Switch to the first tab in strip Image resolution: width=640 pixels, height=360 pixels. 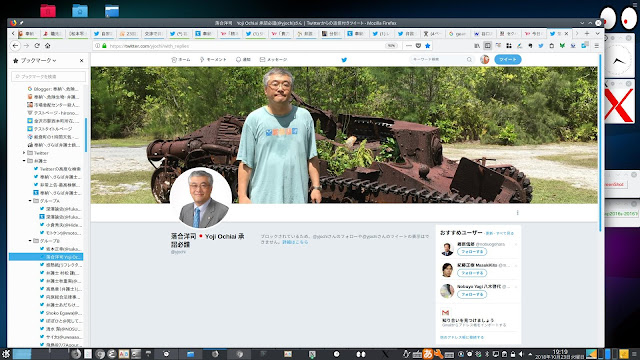click(28, 33)
